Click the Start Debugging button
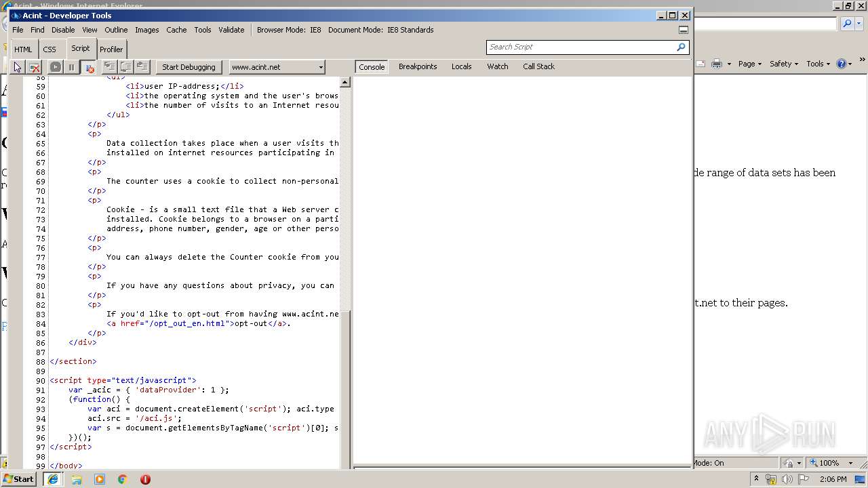This screenshot has height=488, width=868. coord(189,67)
